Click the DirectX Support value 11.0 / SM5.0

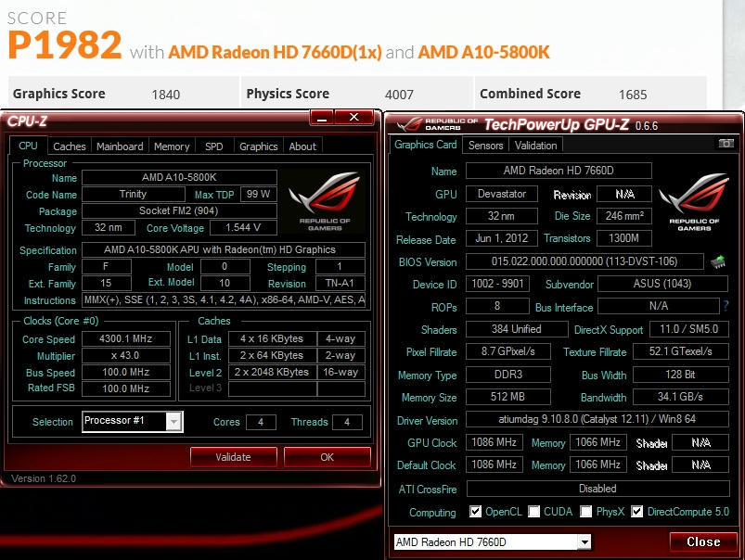coord(689,329)
